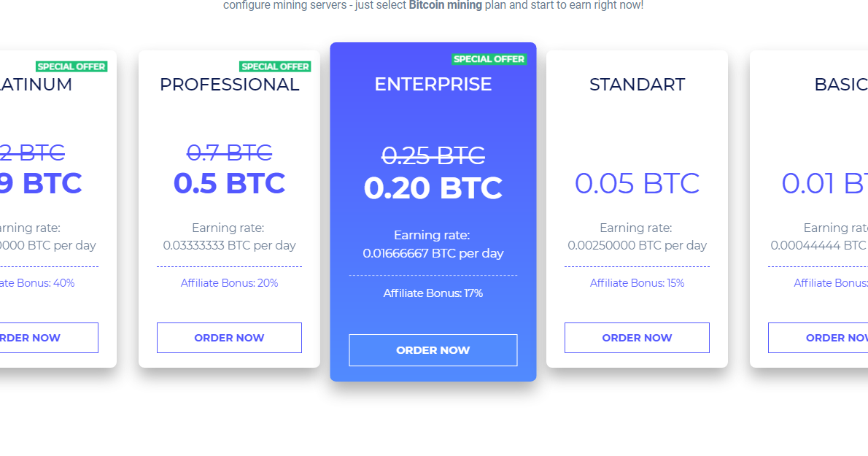Open the Bitcoin mining link in the header text
Screen dimensions: 868x456
click(x=445, y=4)
